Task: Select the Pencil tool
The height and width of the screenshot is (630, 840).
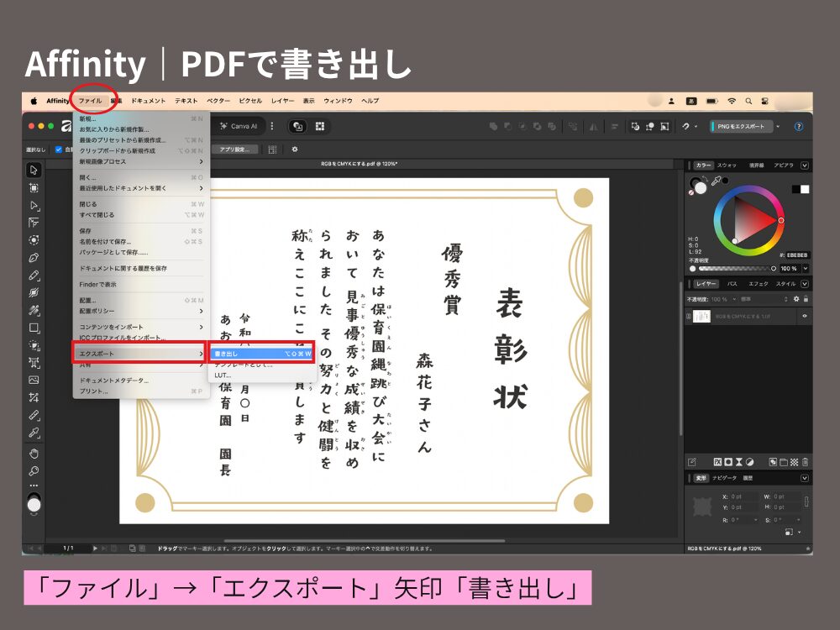Action: click(x=34, y=276)
